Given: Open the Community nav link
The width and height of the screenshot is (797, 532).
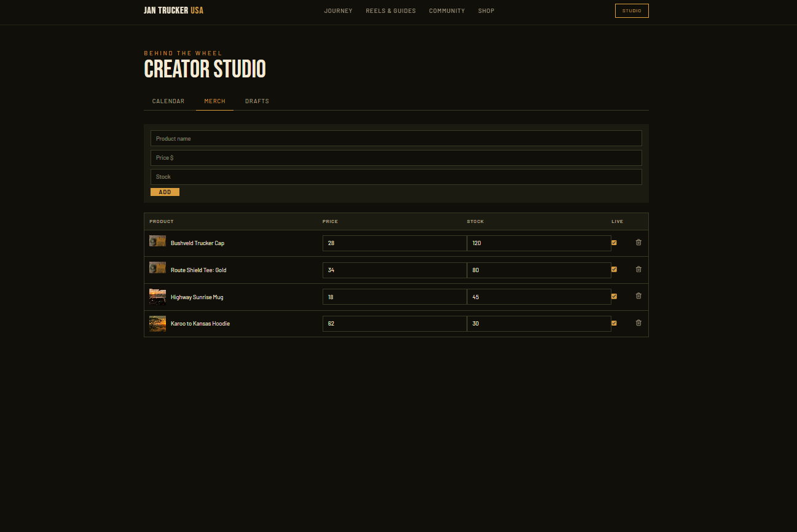Looking at the screenshot, I should pyautogui.click(x=447, y=11).
